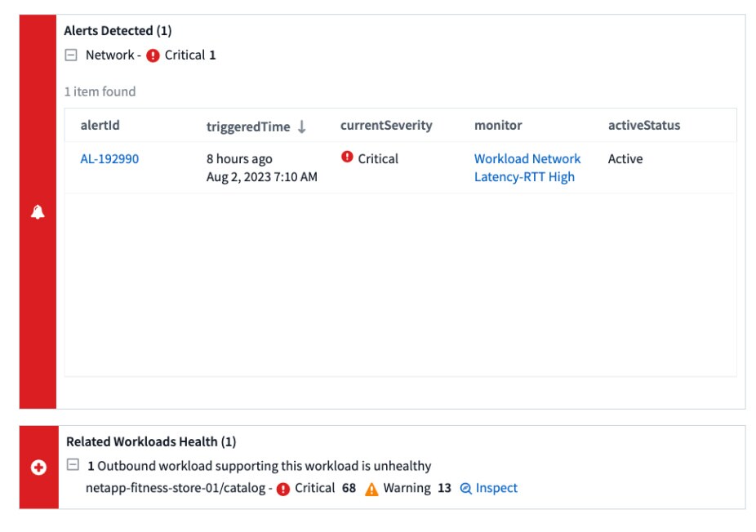Collapse the outbound workload unhealthy group

point(73,465)
